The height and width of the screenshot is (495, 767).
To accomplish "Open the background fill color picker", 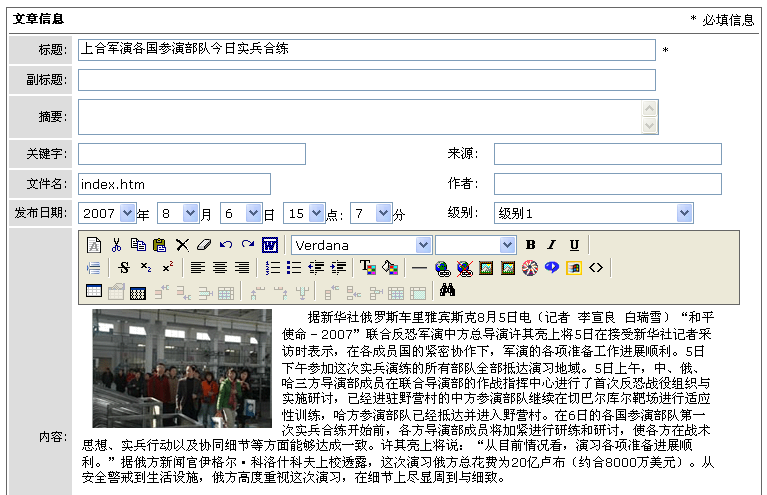I will pyautogui.click(x=390, y=268).
